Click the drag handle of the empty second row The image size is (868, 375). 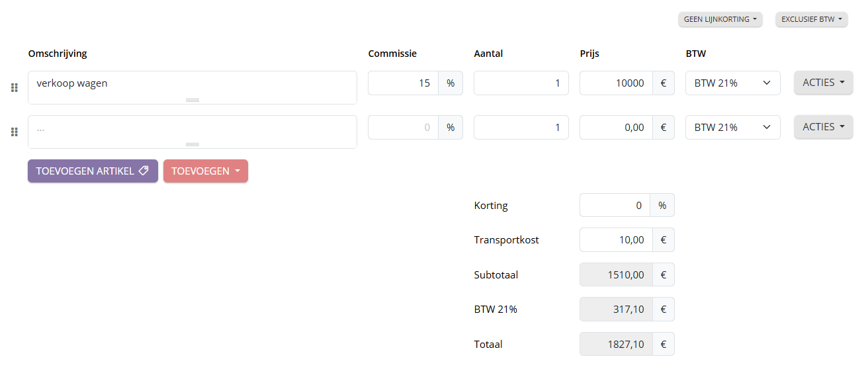pyautogui.click(x=14, y=132)
